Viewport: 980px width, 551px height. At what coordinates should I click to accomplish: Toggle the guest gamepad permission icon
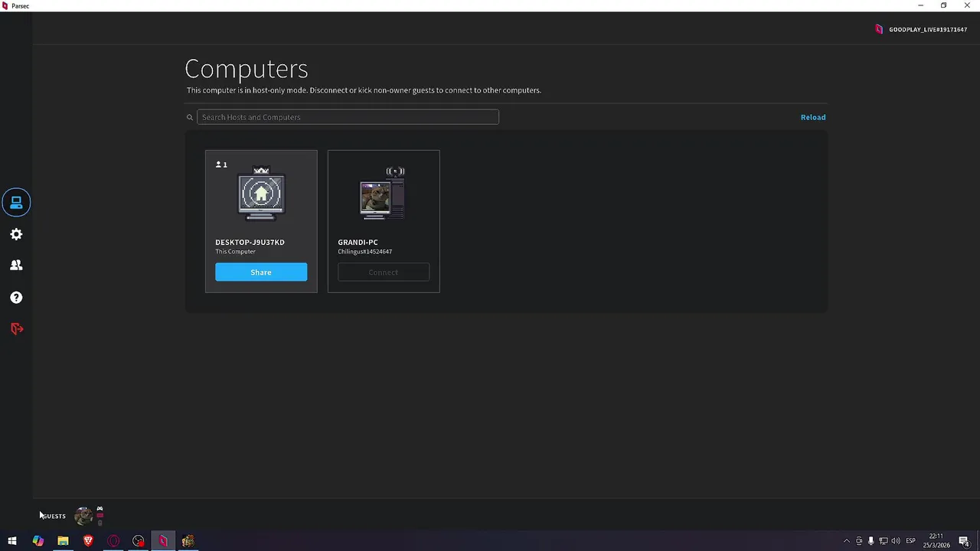pos(100,508)
